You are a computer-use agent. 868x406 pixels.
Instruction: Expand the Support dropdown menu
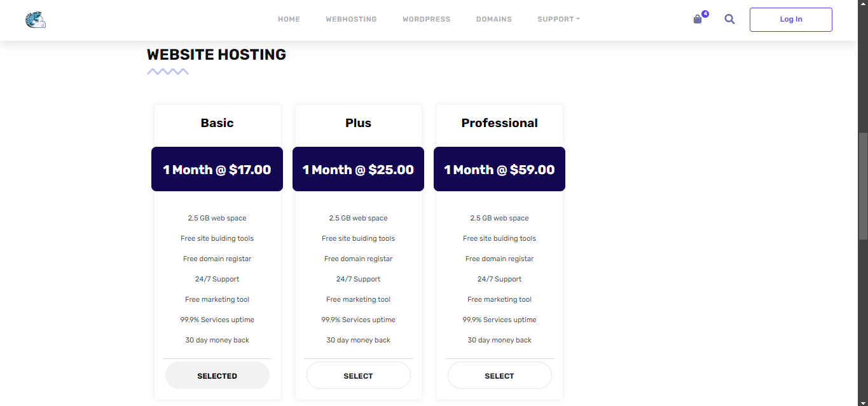[558, 19]
